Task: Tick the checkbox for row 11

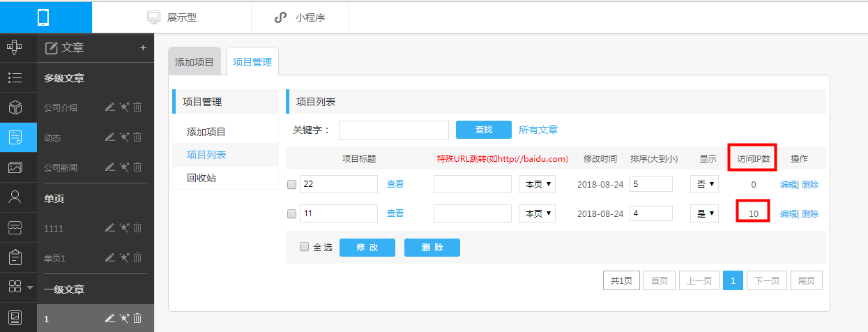Action: [x=291, y=213]
